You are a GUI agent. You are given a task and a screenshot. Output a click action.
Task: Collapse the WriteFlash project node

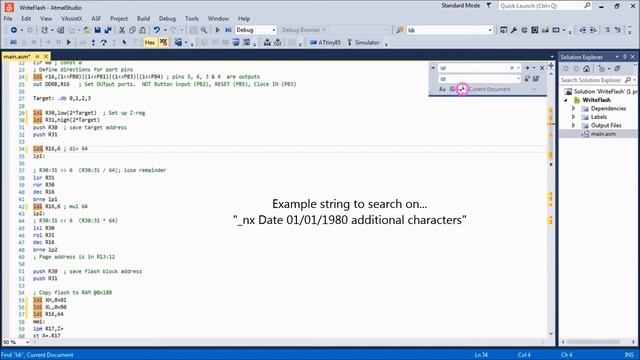pyautogui.click(x=566, y=100)
